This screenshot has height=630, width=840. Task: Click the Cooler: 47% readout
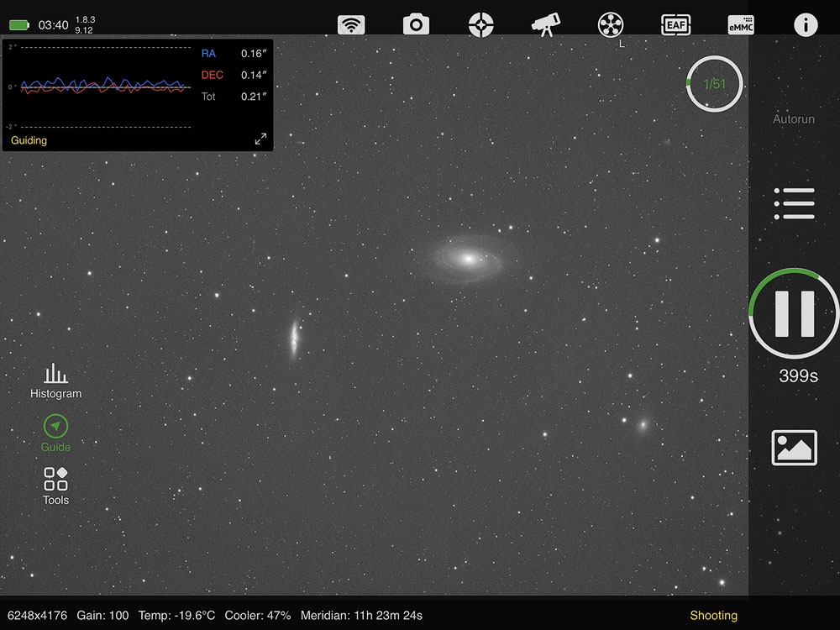click(x=258, y=616)
